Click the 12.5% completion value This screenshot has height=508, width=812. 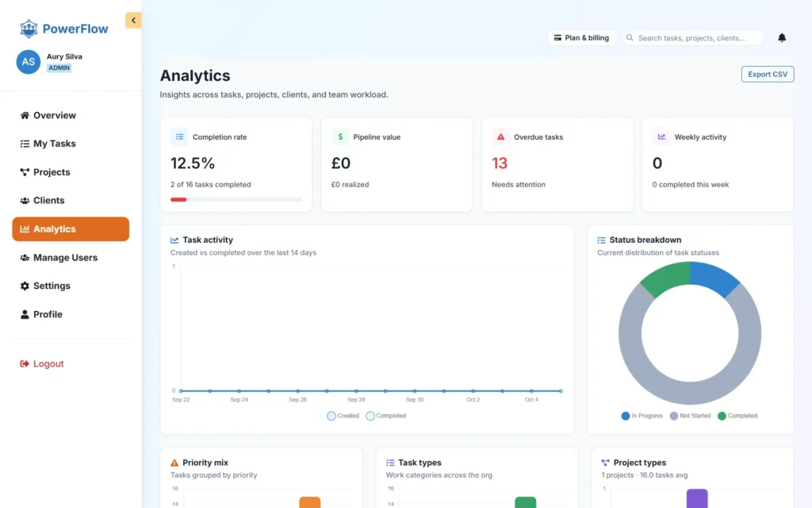193,164
